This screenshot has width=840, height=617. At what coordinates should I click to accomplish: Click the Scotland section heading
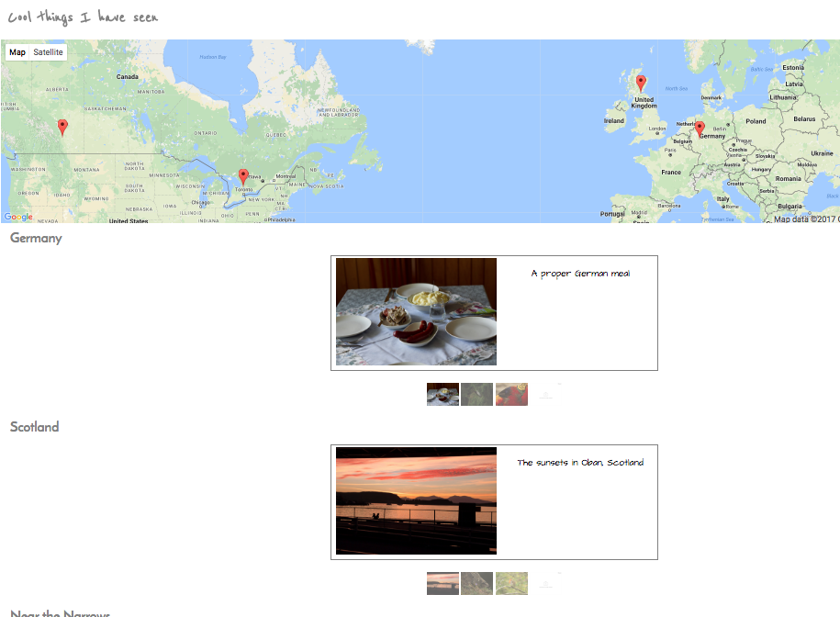click(x=35, y=427)
